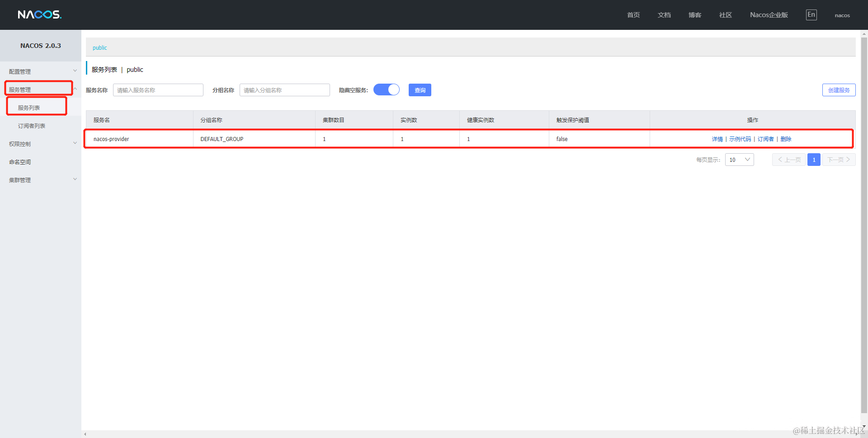Switch language with the En icon

tap(811, 15)
